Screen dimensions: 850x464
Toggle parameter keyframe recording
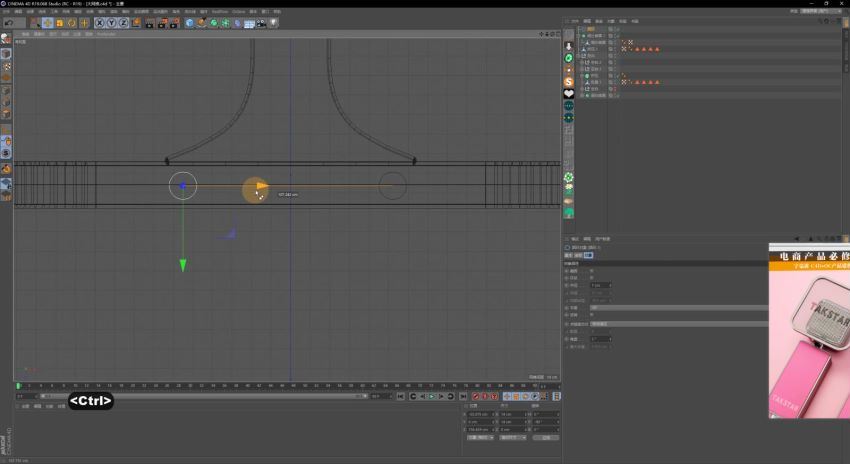[x=535, y=396]
